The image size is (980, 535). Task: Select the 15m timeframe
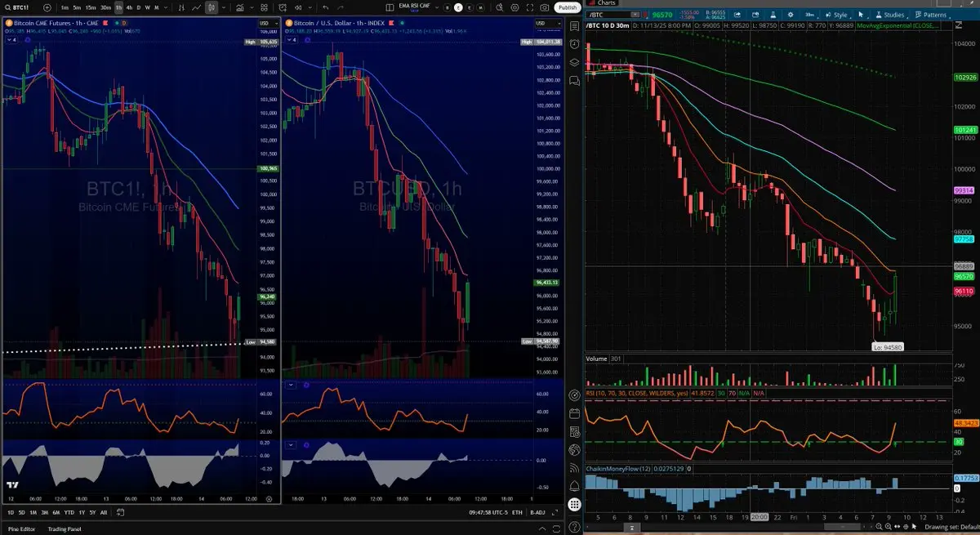click(91, 7)
